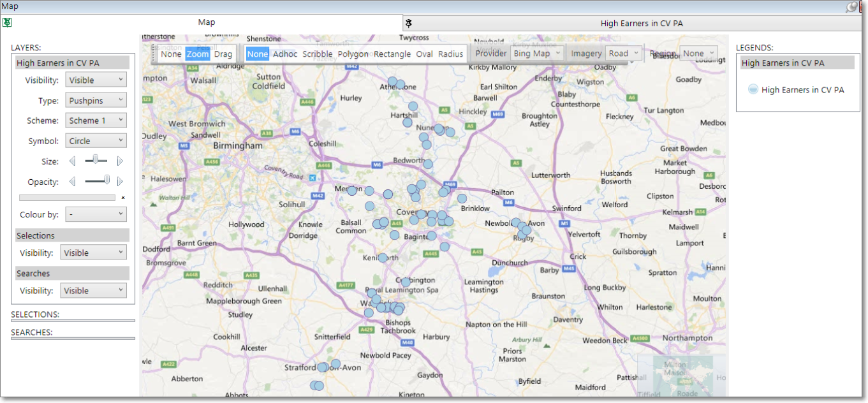Screen dimensions: 868x403
Task: Switch to Radius selection mode
Action: point(450,54)
